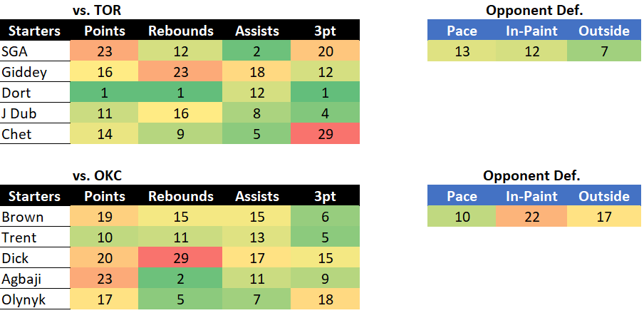Select the 3pt header in vs. TOR table
This screenshot has height=313, width=644.
point(325,31)
